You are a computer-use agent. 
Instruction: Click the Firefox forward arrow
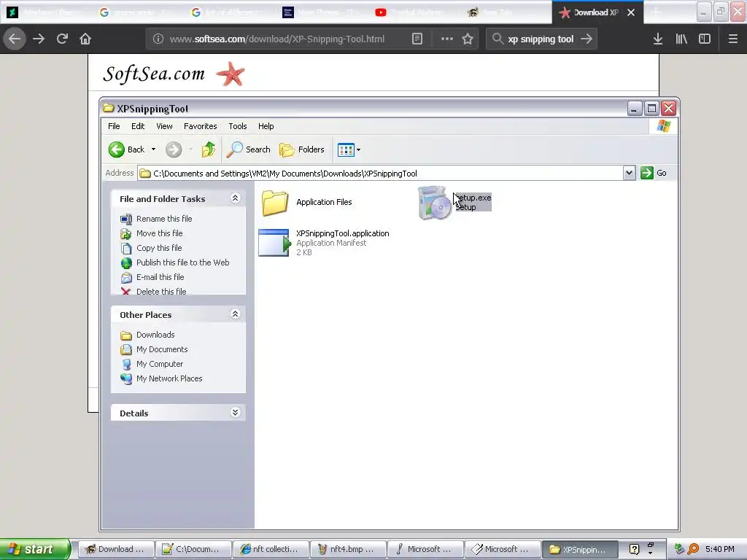point(39,39)
